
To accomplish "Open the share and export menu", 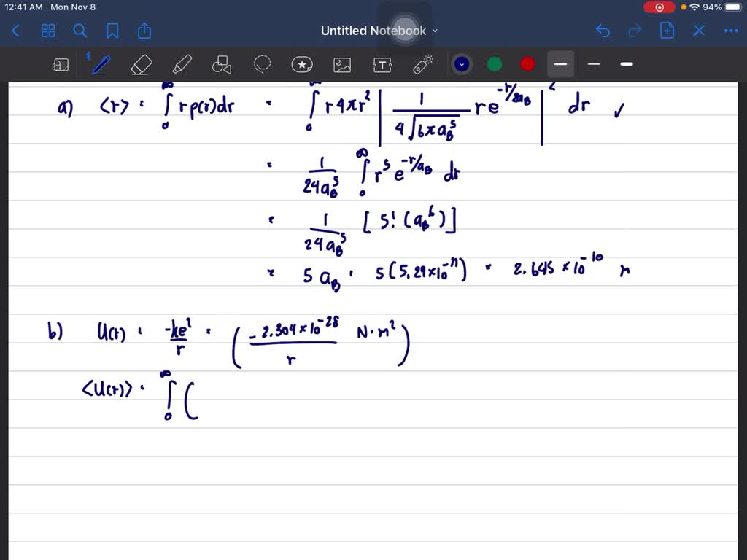I will 144,31.
